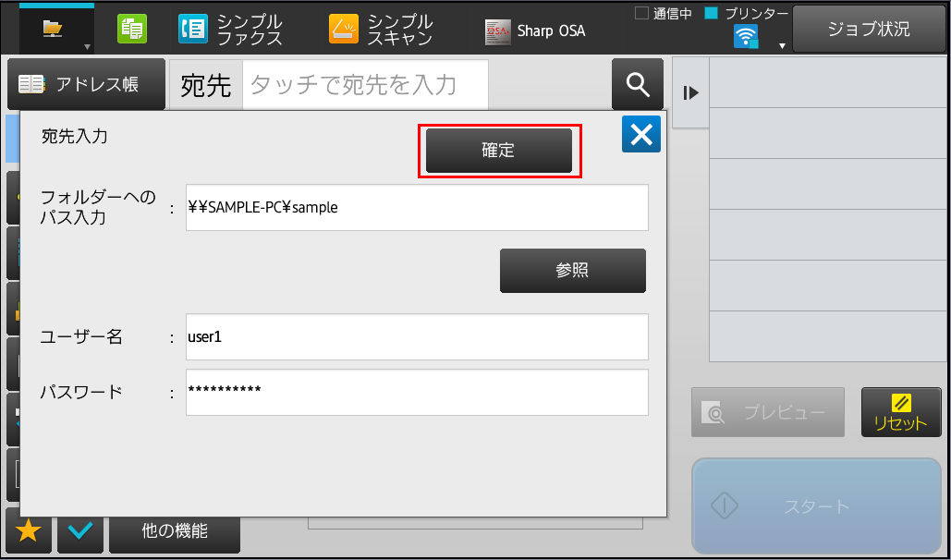The width and height of the screenshot is (951, 560).
Task: Open the Wi-Fi network status icon
Action: point(746,36)
